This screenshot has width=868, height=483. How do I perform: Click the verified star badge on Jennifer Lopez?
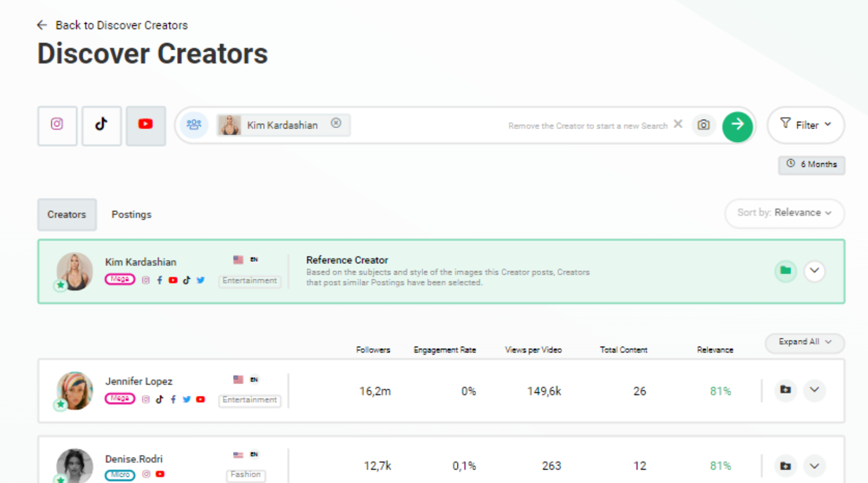60,405
